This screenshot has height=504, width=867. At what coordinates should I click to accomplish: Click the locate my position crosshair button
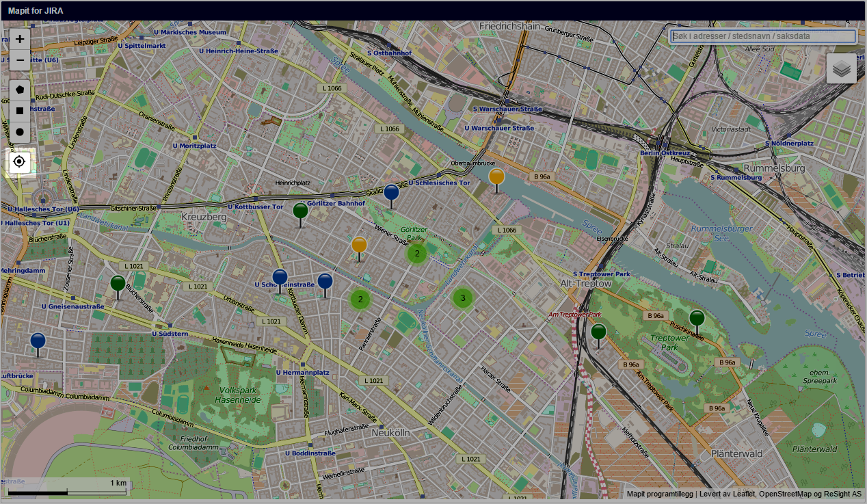click(20, 162)
